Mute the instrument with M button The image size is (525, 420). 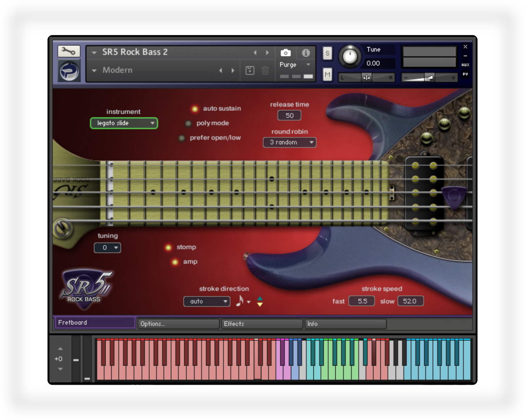tap(327, 74)
